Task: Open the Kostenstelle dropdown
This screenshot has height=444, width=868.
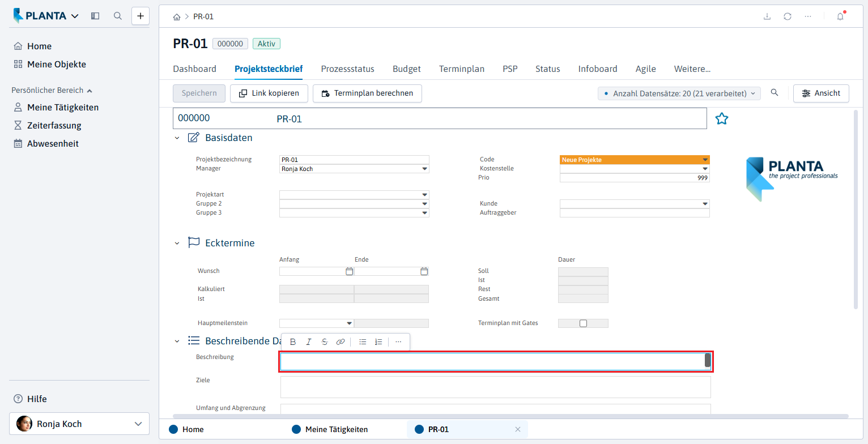Action: click(705, 169)
